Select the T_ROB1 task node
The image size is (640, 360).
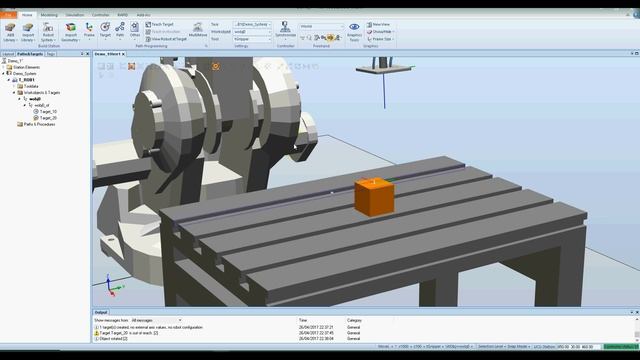click(x=26, y=80)
